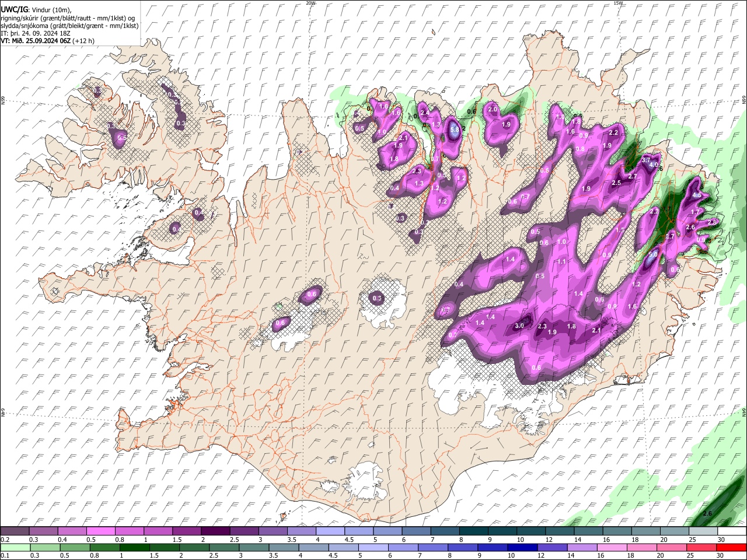Viewport: 747px width, 560px height.
Task: Pick the pink 18 mm swatch in lower legend
Action: 641,548
